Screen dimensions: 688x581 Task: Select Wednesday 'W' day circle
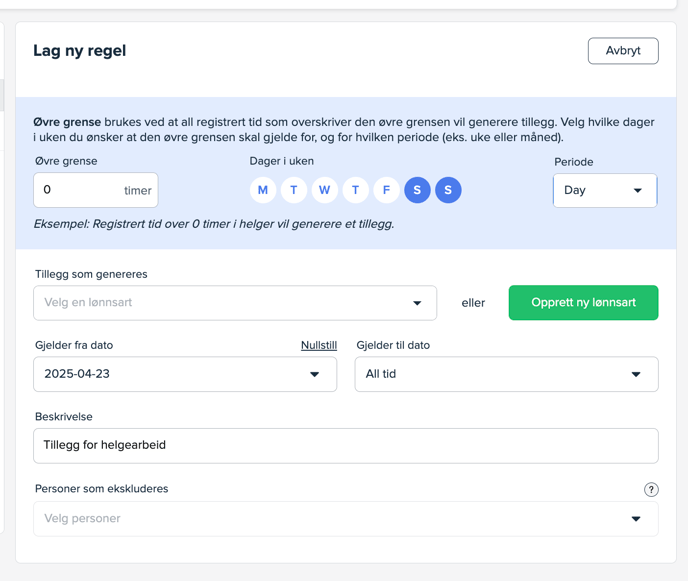(325, 190)
